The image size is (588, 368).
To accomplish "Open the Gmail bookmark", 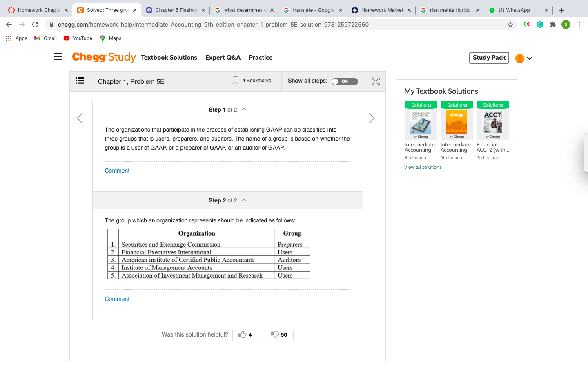I will [x=45, y=38].
